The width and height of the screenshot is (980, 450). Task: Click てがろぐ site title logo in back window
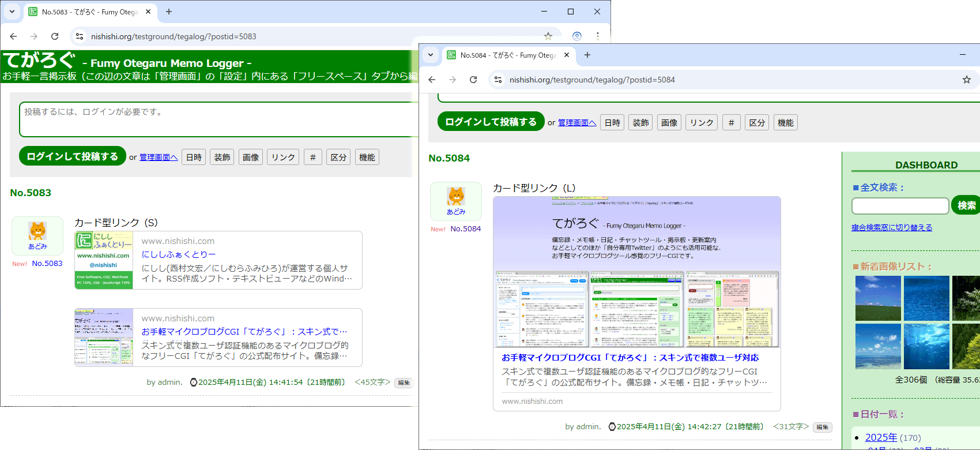(39, 60)
